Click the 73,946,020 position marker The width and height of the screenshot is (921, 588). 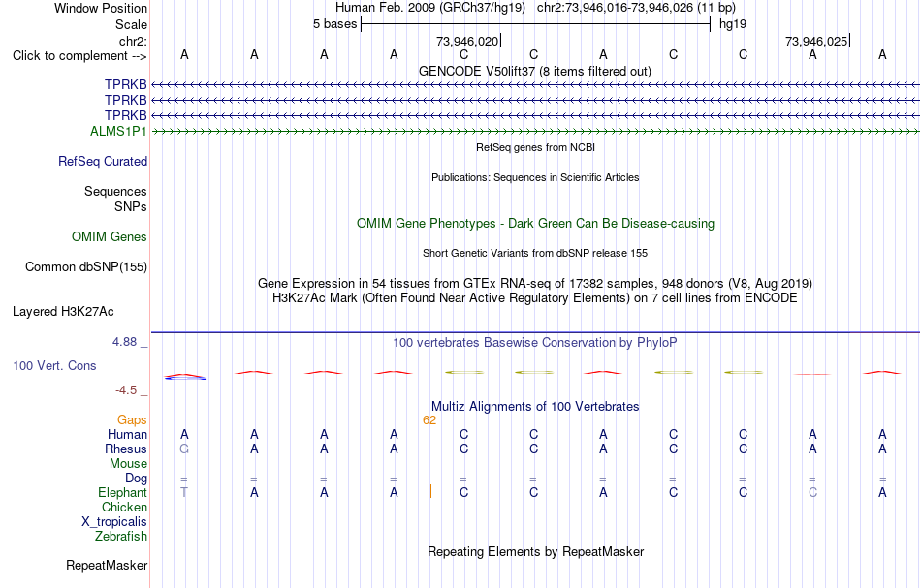click(x=468, y=41)
